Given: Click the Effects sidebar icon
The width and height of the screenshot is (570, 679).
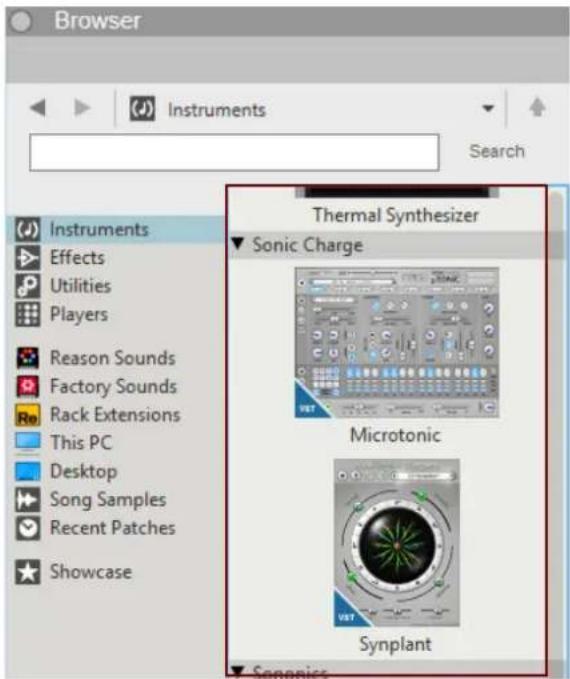Looking at the screenshot, I should (27, 258).
